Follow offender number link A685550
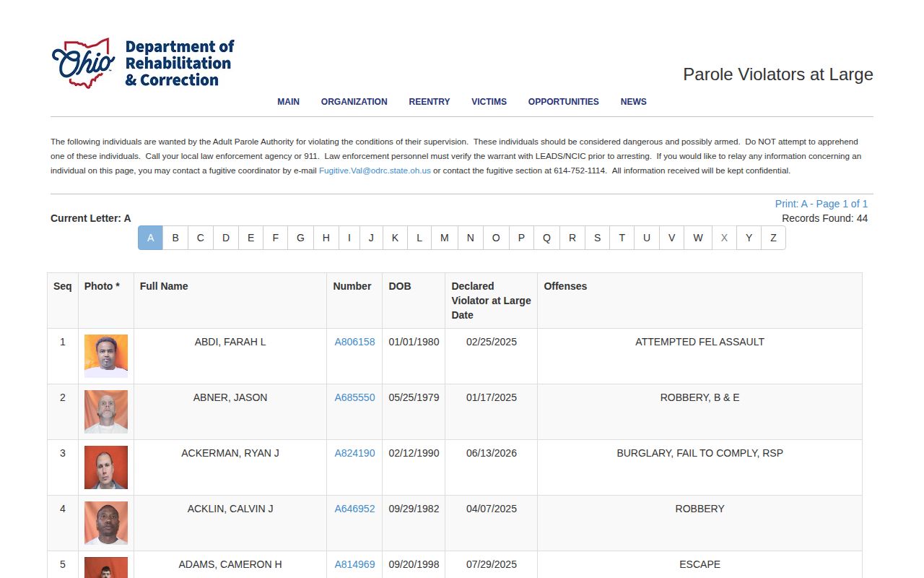Screen dimensions: 924x578 click(354, 397)
